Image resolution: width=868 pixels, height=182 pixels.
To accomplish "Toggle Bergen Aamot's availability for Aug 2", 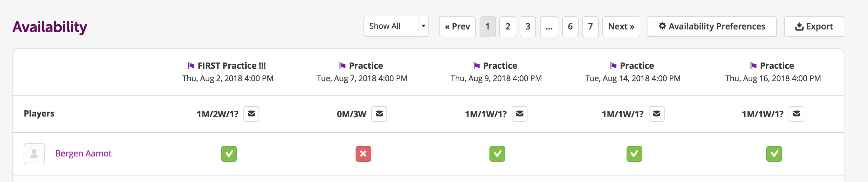I will pos(229,154).
